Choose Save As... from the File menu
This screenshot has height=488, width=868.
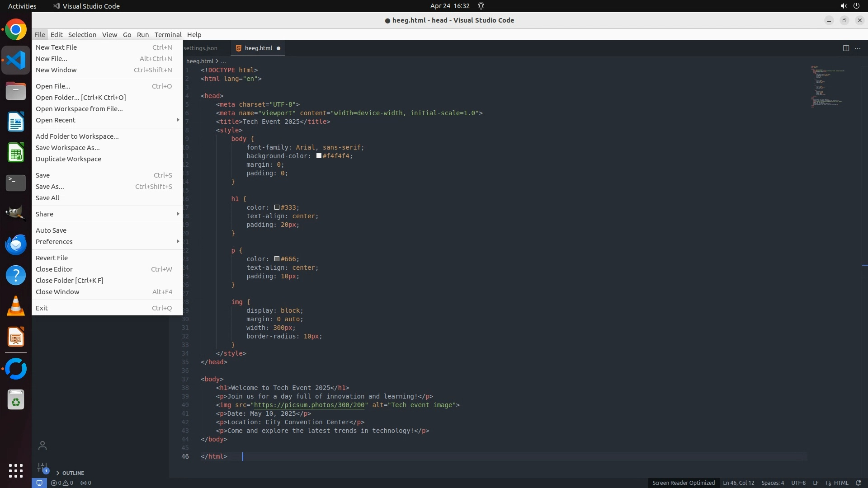(x=50, y=187)
